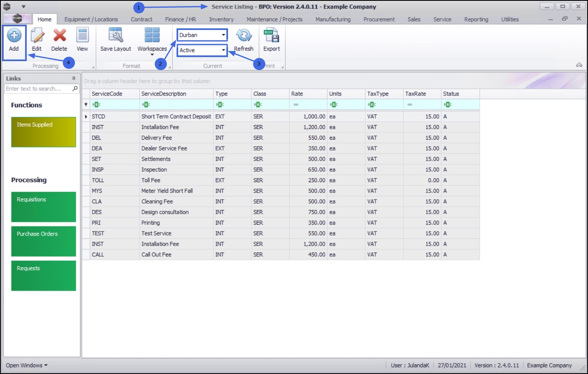Viewport: 588px width, 374px height.
Task: Collapse the ribbon with the chevron icon
Action: (x=579, y=65)
